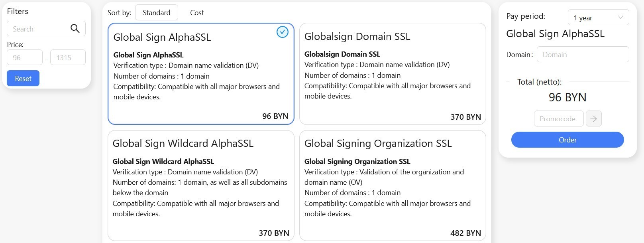Click the Promocode input field
The width and height of the screenshot is (644, 243).
coord(559,119)
